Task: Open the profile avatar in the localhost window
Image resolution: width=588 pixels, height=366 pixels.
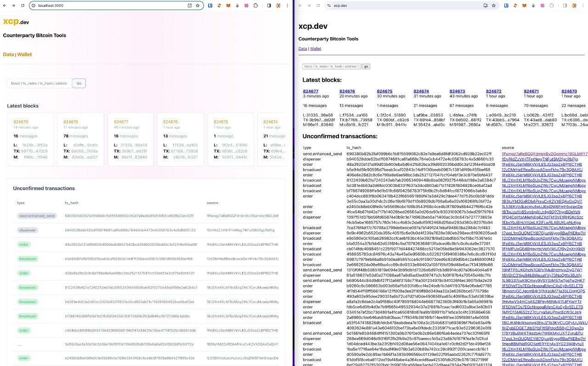Action: 278,6
